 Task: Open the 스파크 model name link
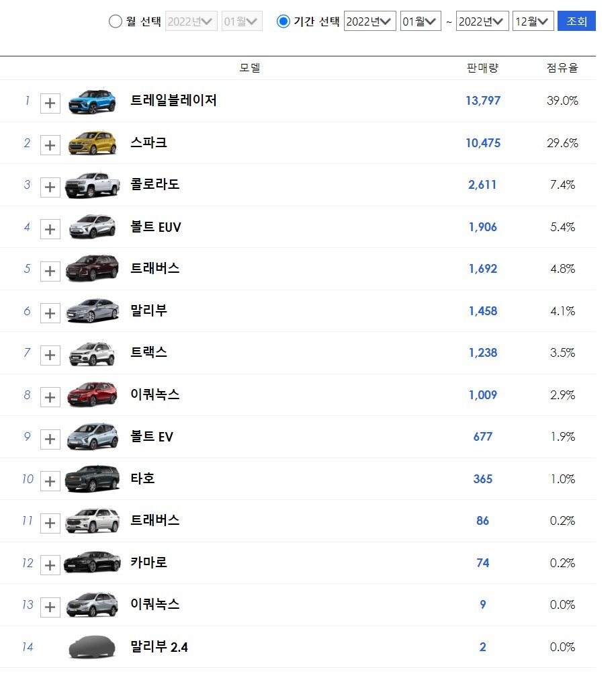pos(148,142)
